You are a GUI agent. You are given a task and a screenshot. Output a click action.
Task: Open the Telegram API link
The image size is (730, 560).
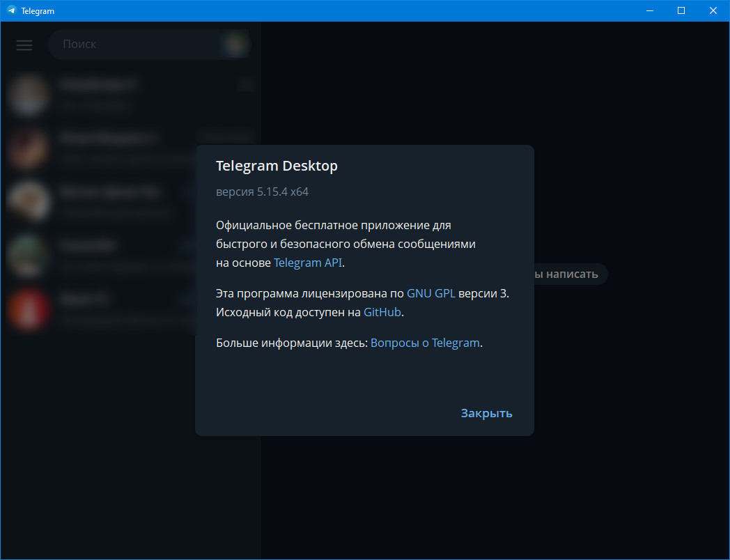308,263
